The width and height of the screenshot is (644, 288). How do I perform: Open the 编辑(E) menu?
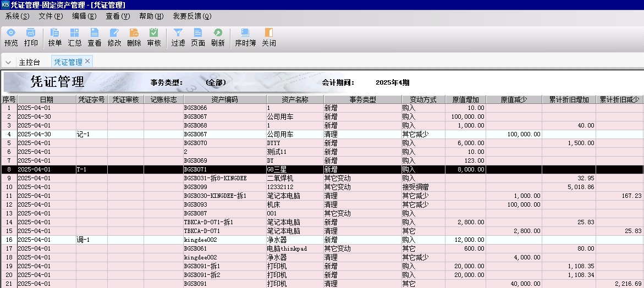coord(84,16)
